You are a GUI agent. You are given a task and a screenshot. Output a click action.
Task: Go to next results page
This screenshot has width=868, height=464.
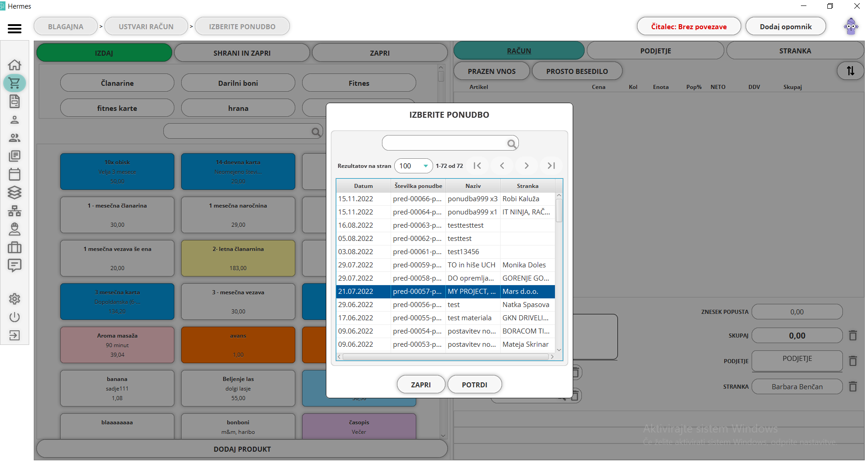point(527,166)
